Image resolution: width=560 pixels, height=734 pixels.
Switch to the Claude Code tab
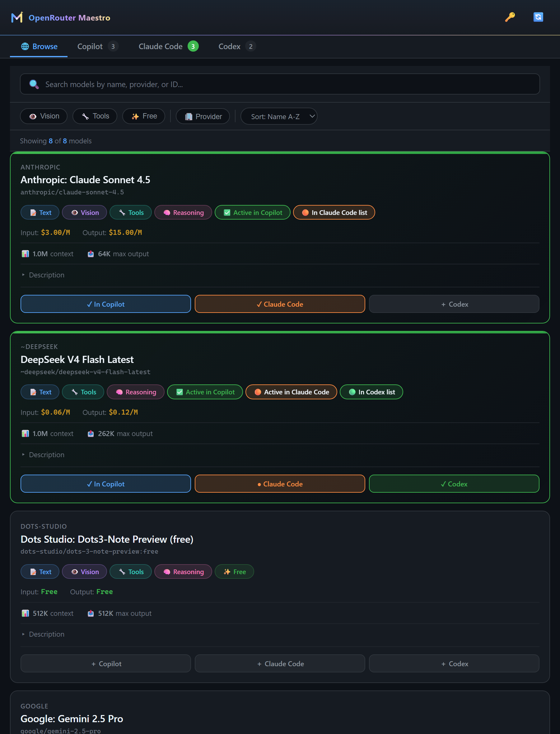(x=168, y=46)
